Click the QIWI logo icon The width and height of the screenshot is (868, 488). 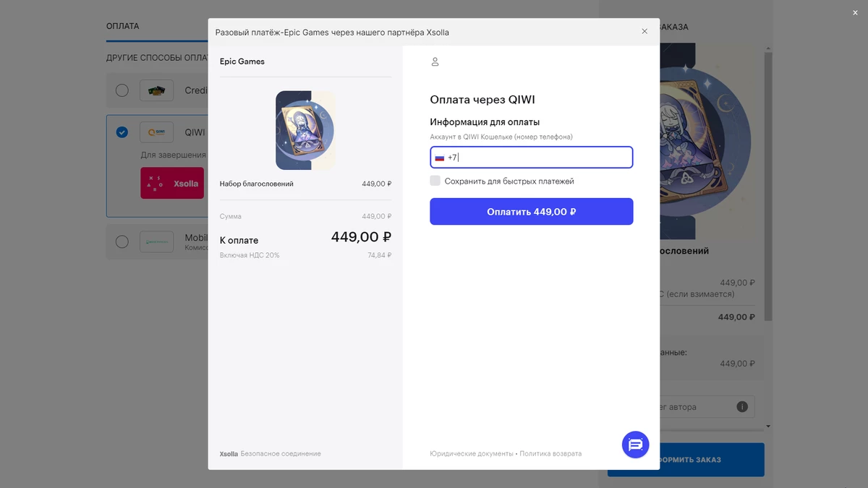click(156, 132)
